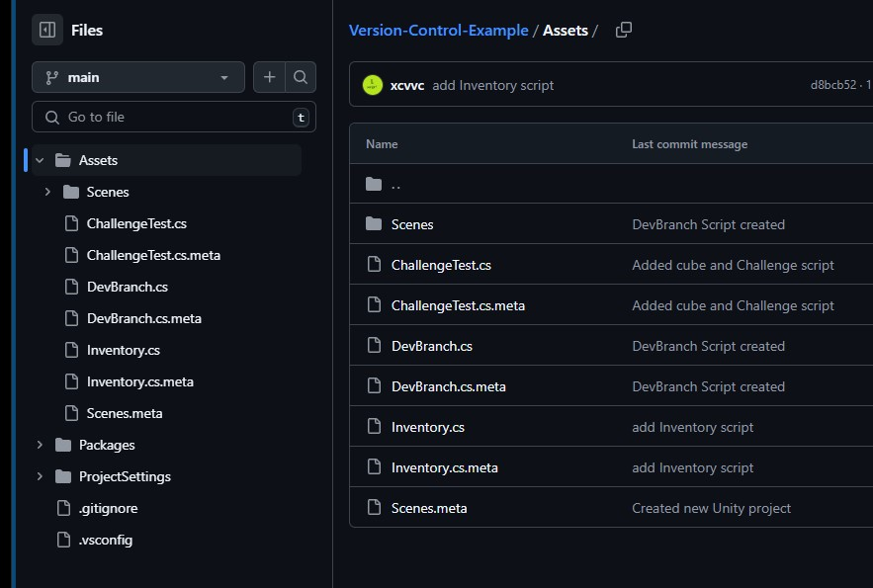
Task: Click file icon of DevBranch.cs list row
Action: point(374,346)
